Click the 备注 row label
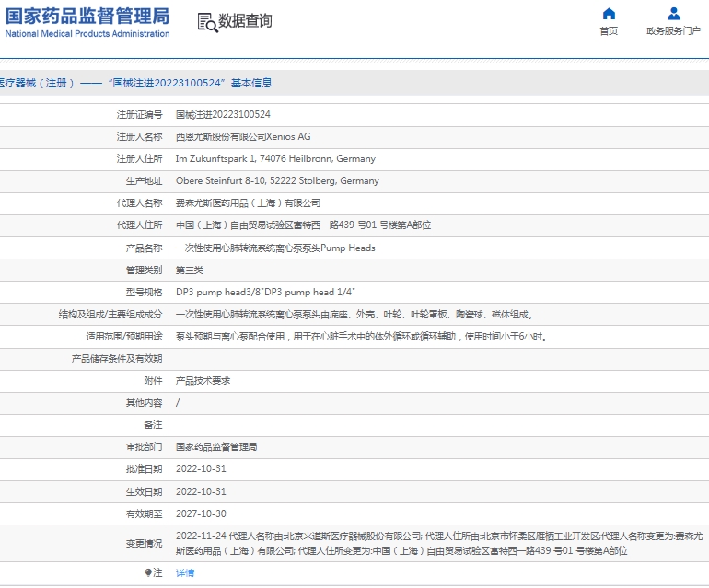The height and width of the screenshot is (588, 709). click(x=153, y=425)
